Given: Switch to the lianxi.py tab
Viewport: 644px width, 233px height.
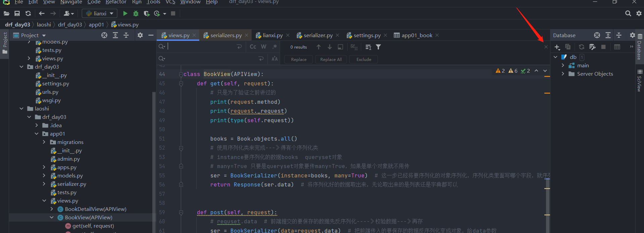Looking at the screenshot, I should pyautogui.click(x=272, y=35).
